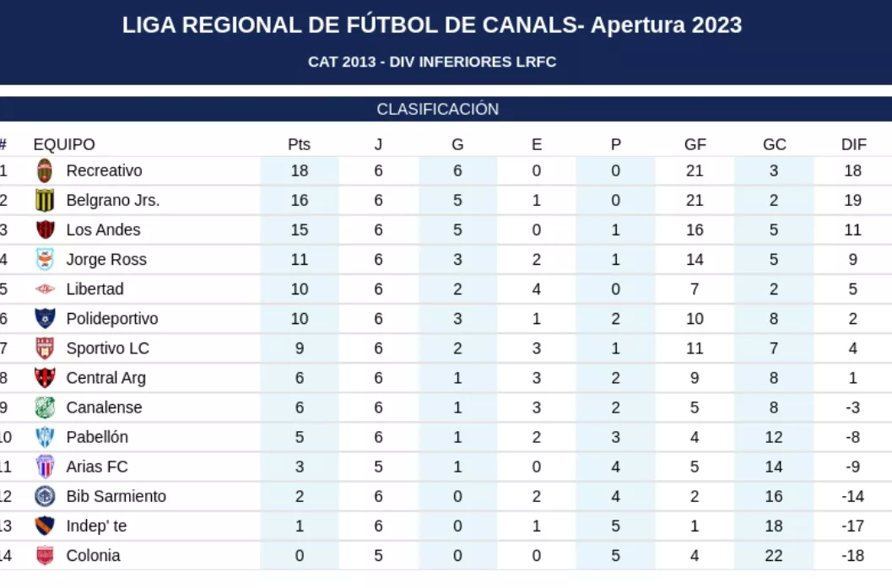The image size is (892, 588).
Task: Click the Pts column header
Action: 299,144
